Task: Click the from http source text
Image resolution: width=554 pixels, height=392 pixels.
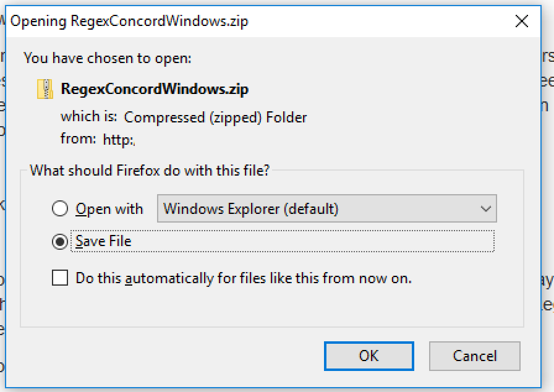Action: [x=119, y=140]
